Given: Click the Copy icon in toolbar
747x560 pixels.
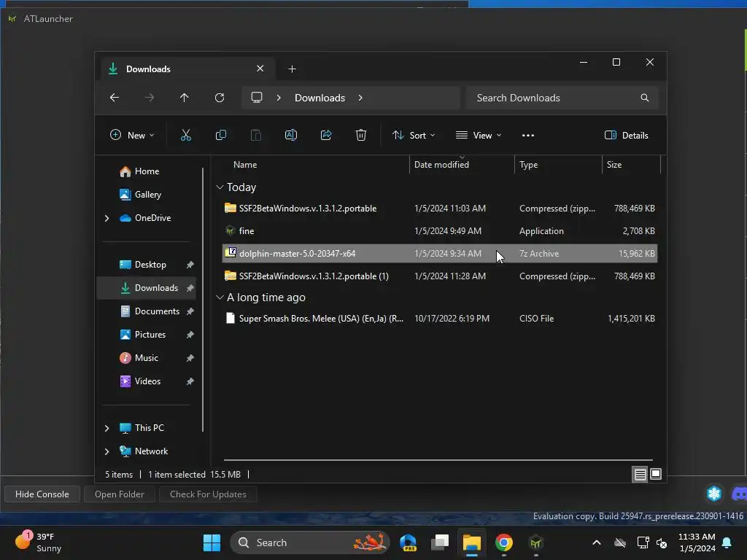Looking at the screenshot, I should click(x=220, y=135).
